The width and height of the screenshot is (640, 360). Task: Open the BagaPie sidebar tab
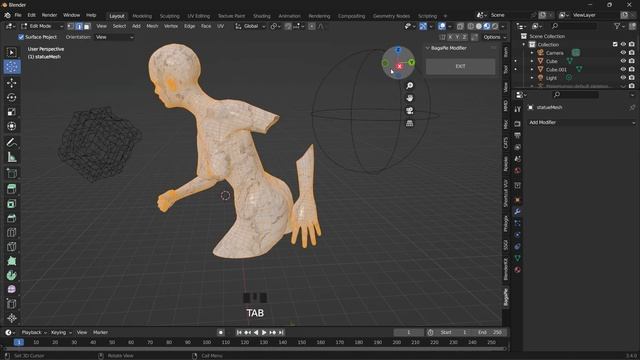coord(506,297)
